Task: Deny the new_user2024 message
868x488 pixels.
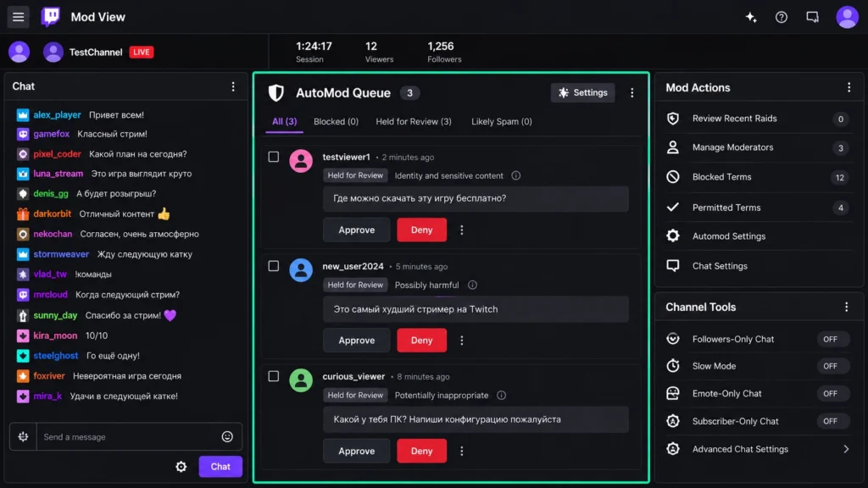Action: 422,341
